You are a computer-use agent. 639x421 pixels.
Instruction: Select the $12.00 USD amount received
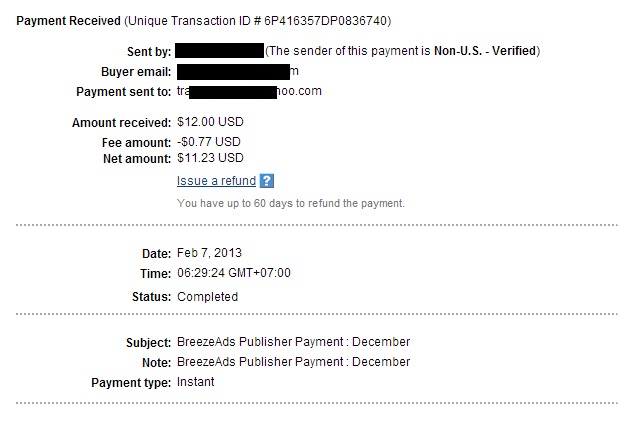[210, 122]
